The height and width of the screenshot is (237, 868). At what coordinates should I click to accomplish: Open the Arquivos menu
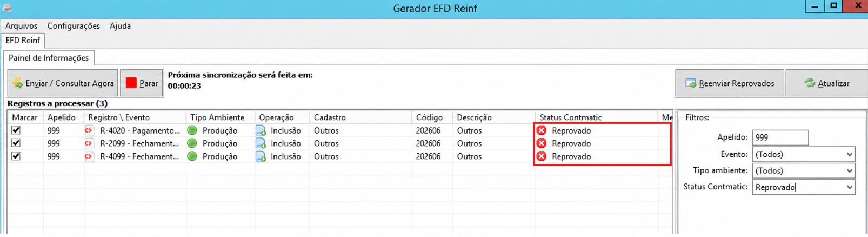pyautogui.click(x=21, y=26)
